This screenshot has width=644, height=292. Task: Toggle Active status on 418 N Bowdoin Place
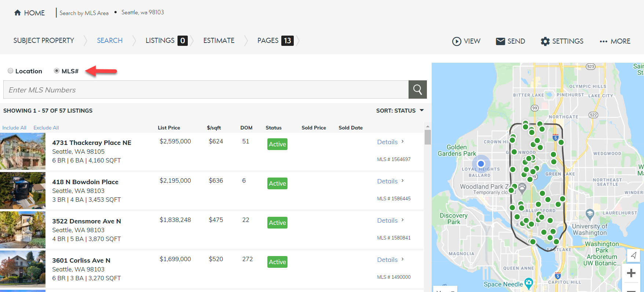click(x=277, y=183)
